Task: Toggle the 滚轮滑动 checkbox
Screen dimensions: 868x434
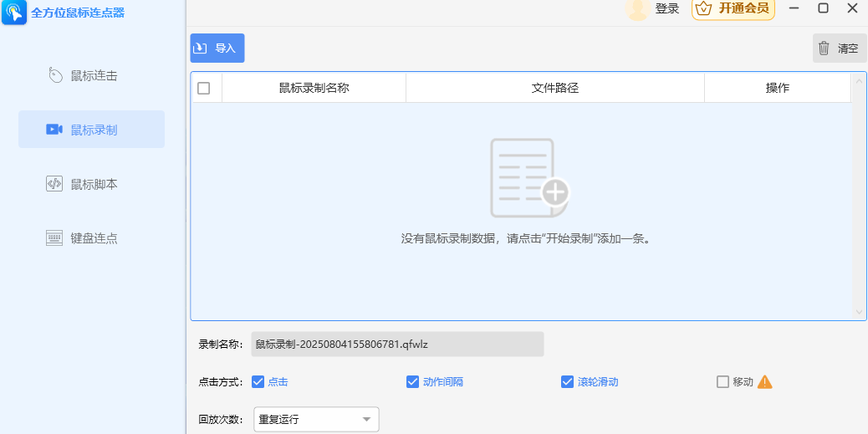Action: point(567,382)
